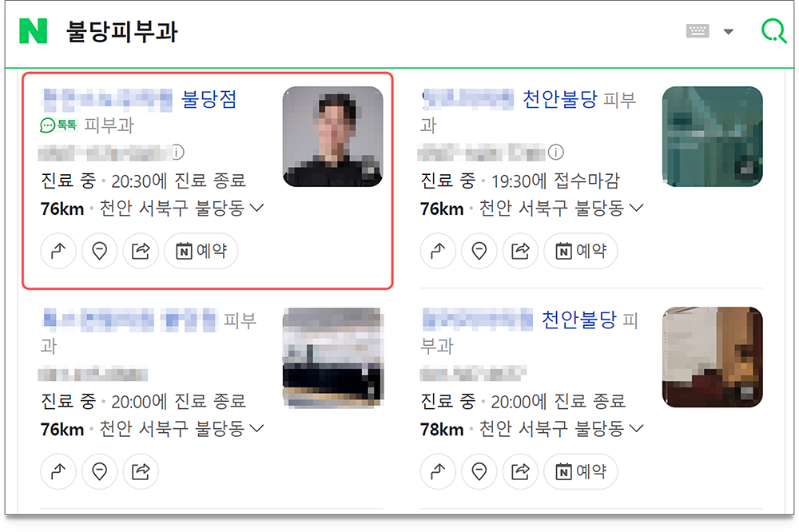Screen dimensions: 799x532
Task: Click info icon next to 불당점 blurred address
Action: [x=177, y=152]
